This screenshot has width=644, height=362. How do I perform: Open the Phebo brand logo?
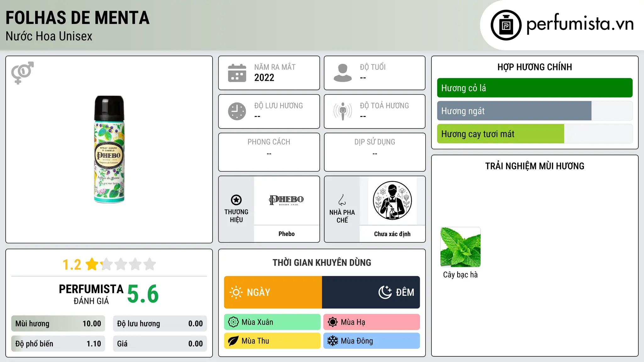pyautogui.click(x=286, y=200)
